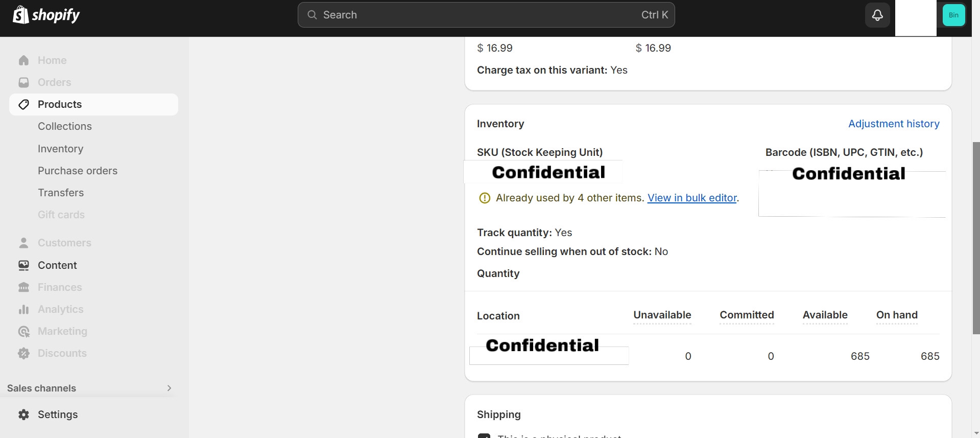This screenshot has width=980, height=438.
Task: Focus the top Search field
Action: click(485, 15)
